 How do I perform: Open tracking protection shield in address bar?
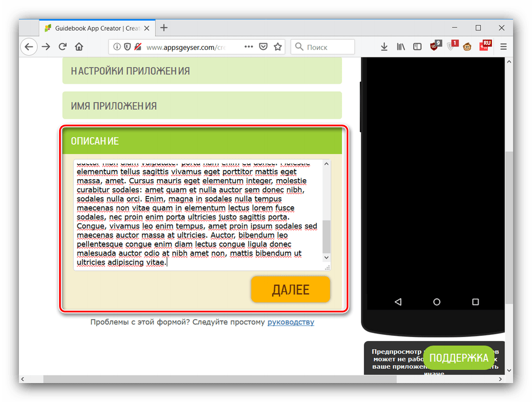pyautogui.click(x=127, y=47)
